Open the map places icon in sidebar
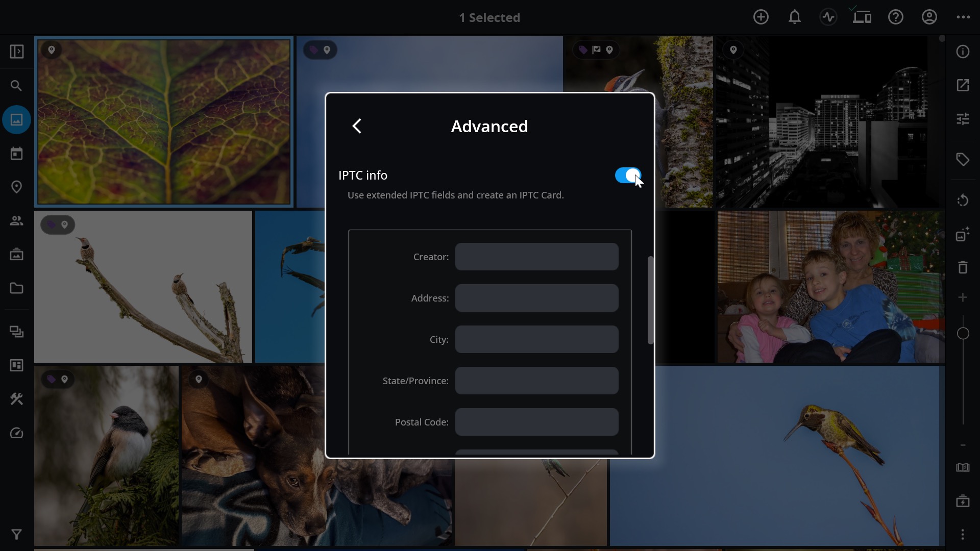 click(x=17, y=187)
